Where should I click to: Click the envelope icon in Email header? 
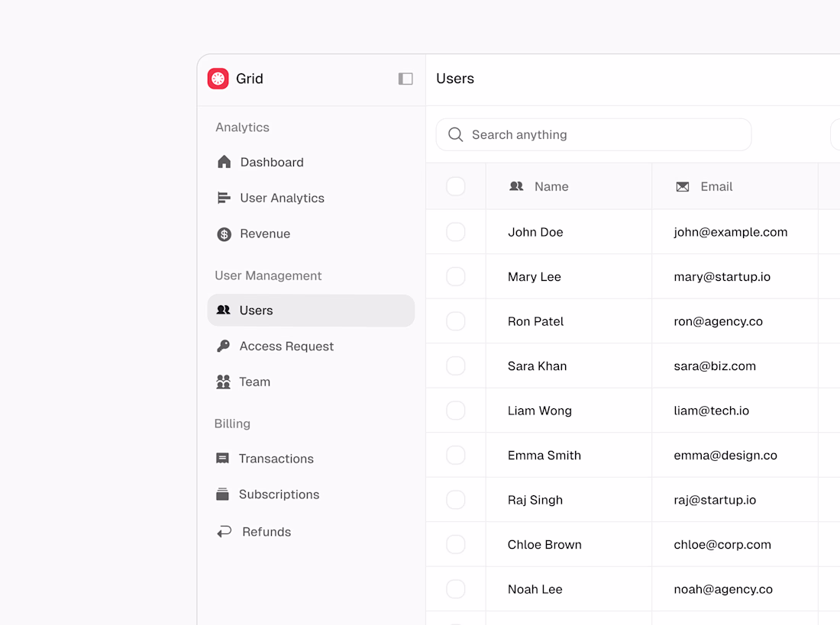[x=683, y=186]
